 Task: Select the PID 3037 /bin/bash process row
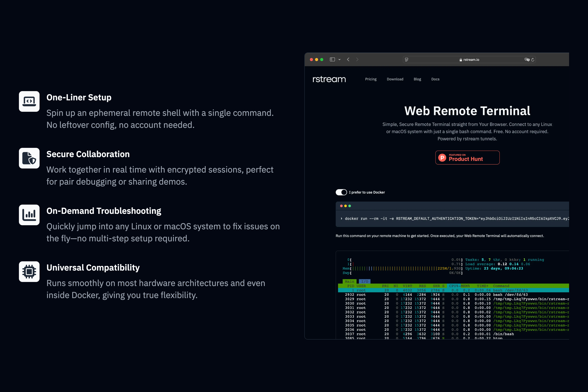click(x=453, y=334)
